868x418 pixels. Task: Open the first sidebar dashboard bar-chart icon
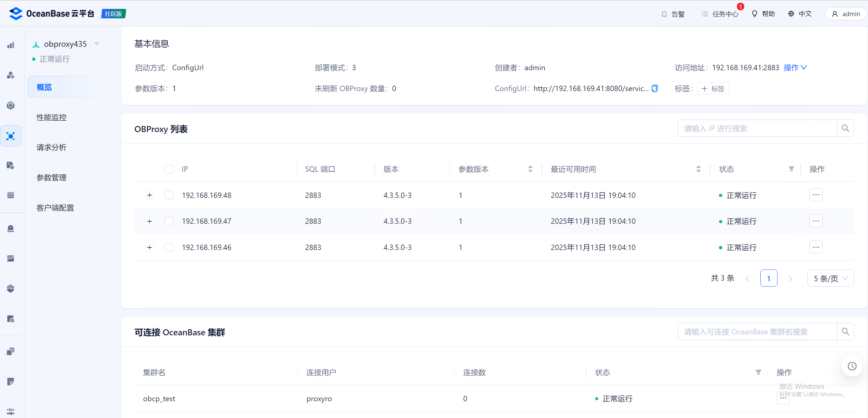click(11, 45)
